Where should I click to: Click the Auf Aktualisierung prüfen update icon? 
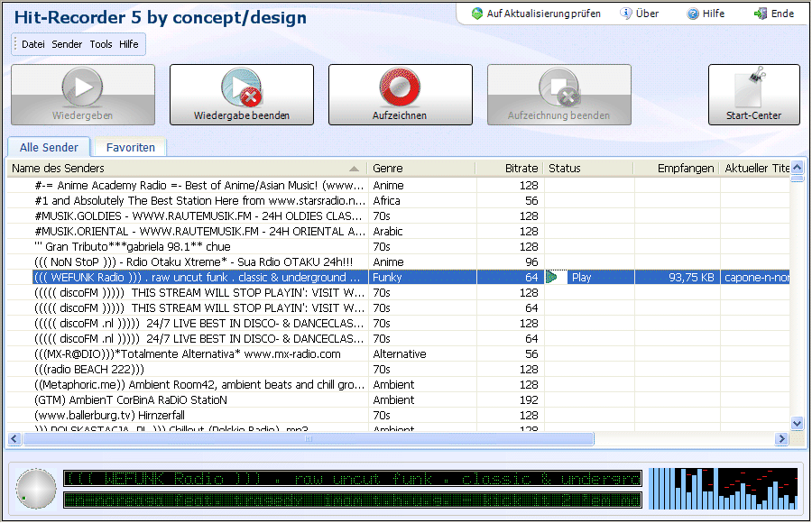(477, 14)
